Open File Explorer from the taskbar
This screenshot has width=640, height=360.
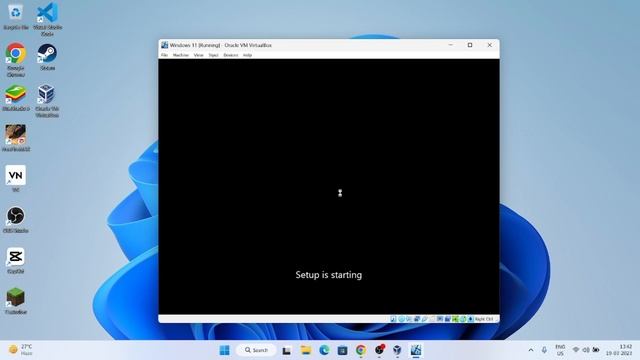coord(306,350)
